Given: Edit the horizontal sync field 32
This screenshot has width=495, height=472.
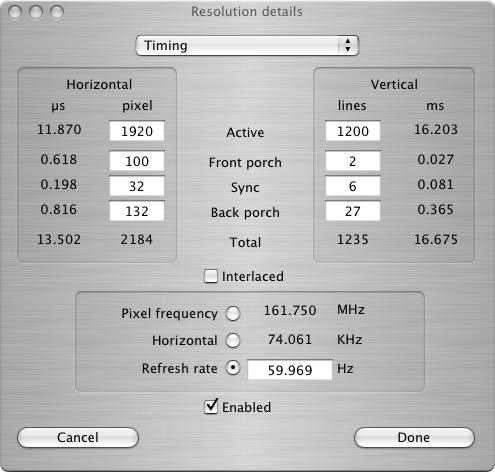Looking at the screenshot, I should pos(137,186).
